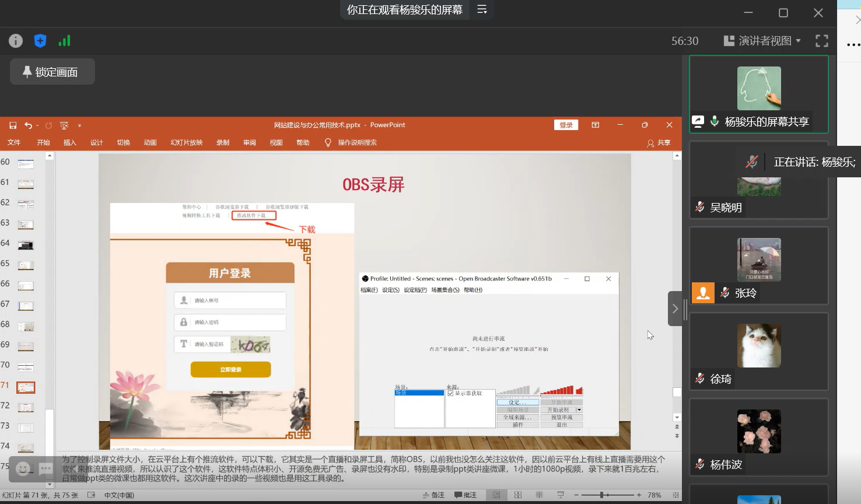Select slide 71 thumbnail
This screenshot has height=504, width=861.
(26, 387)
